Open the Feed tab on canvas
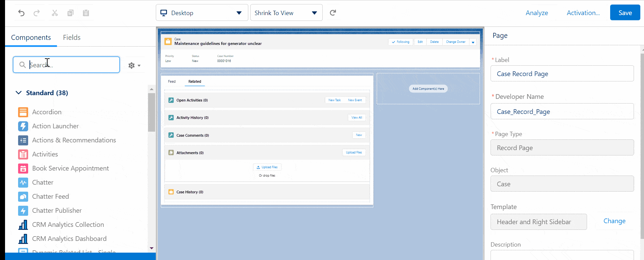This screenshot has width=644, height=260. click(x=172, y=81)
